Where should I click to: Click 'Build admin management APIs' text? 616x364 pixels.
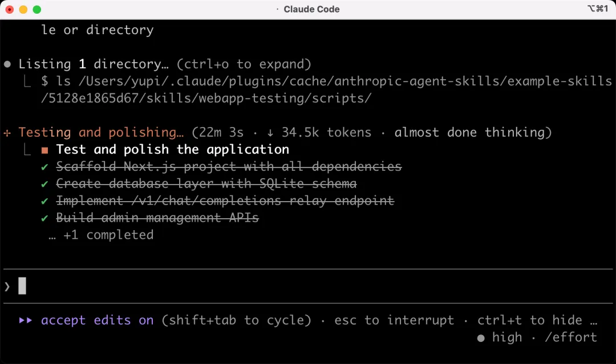coord(157,218)
